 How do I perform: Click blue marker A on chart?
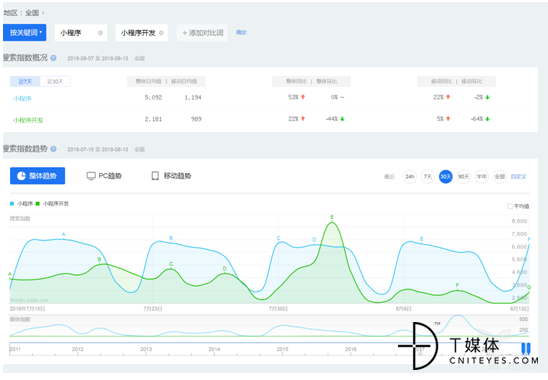[x=64, y=234]
